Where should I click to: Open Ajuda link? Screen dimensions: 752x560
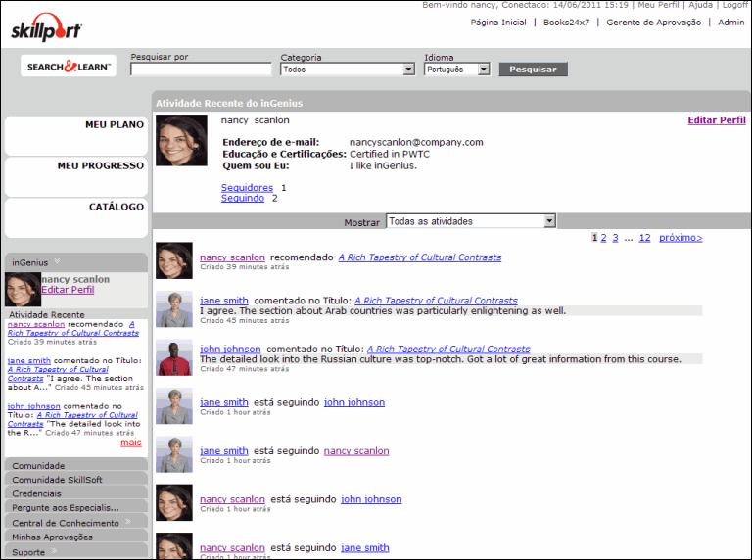click(x=701, y=5)
